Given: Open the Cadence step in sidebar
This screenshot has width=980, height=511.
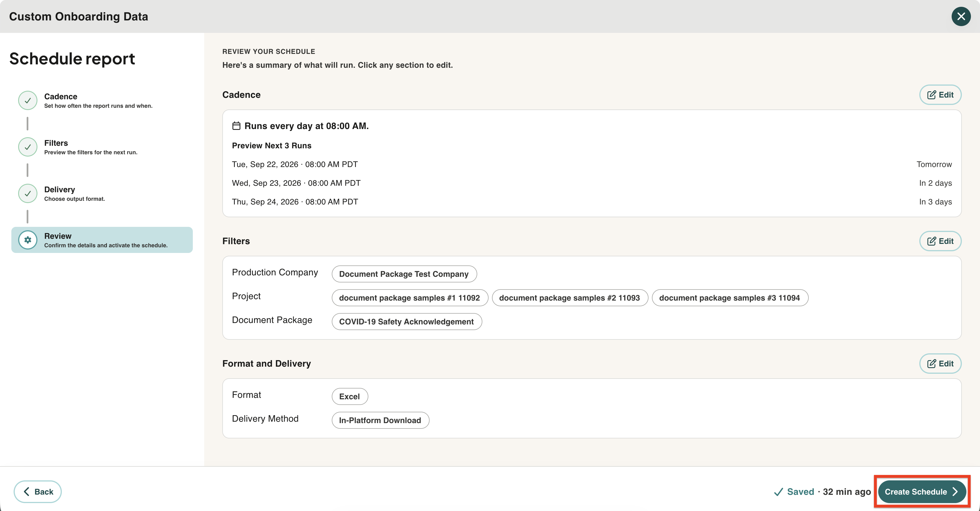Looking at the screenshot, I should point(102,100).
